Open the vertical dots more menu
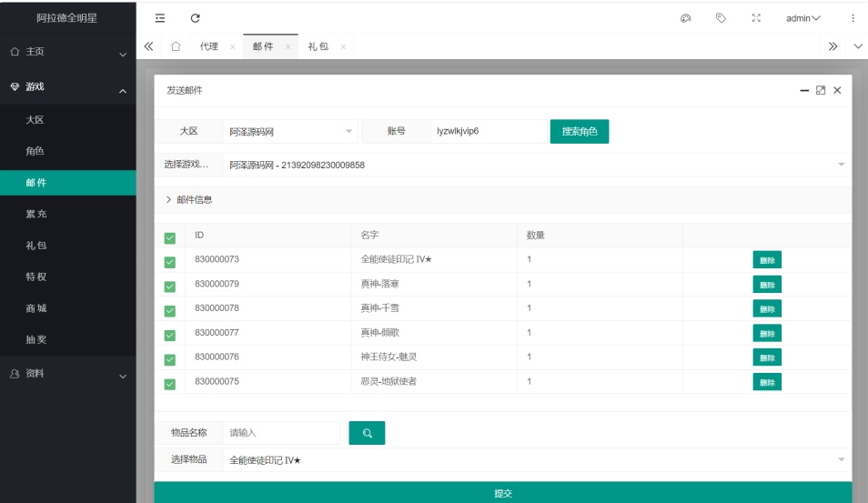The width and height of the screenshot is (868, 503). pos(853,18)
